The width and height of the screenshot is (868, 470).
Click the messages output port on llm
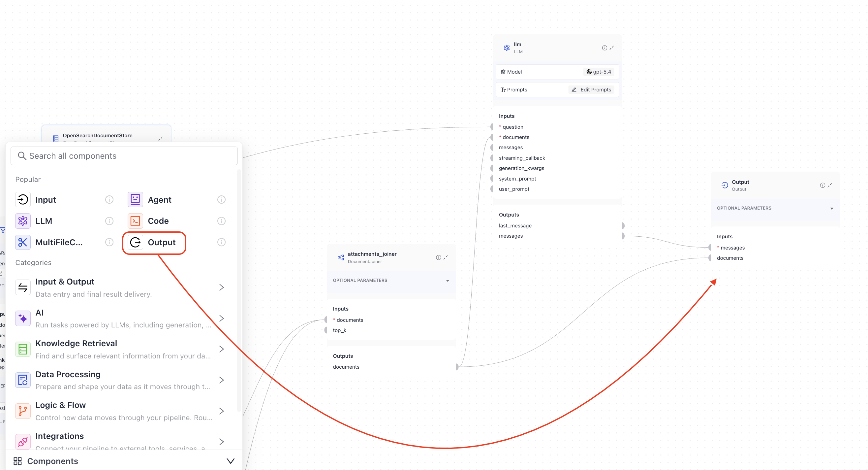(x=623, y=236)
